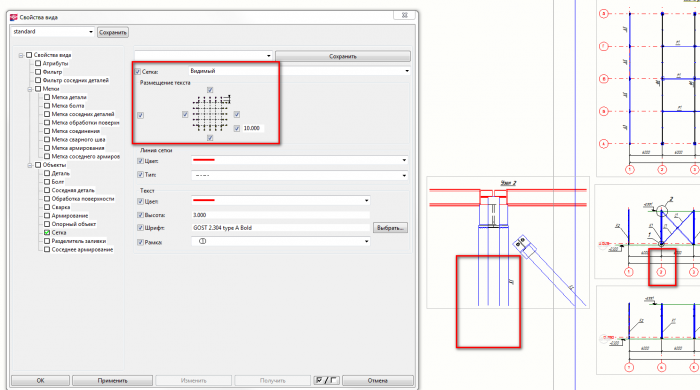The image size is (700, 390).
Task: Open the grid line Цвет color dropdown
Action: click(x=300, y=160)
